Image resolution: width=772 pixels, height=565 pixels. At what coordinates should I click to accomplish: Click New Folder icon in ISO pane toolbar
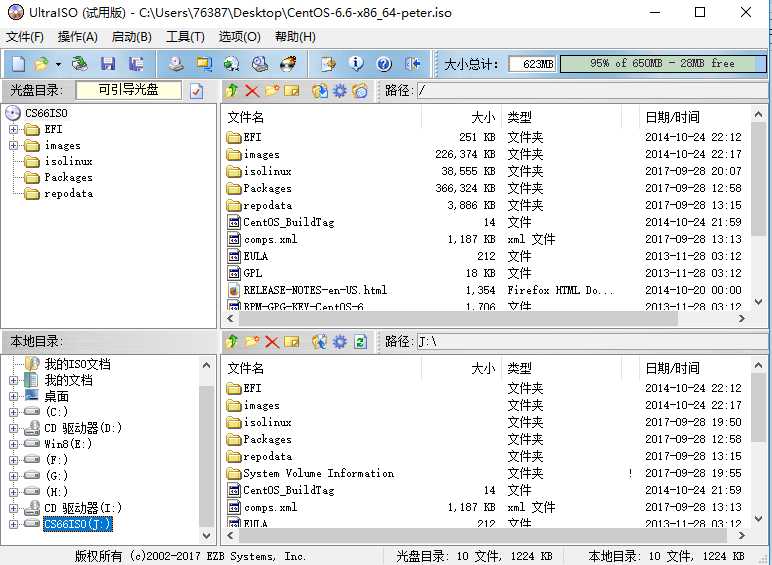tap(272, 91)
